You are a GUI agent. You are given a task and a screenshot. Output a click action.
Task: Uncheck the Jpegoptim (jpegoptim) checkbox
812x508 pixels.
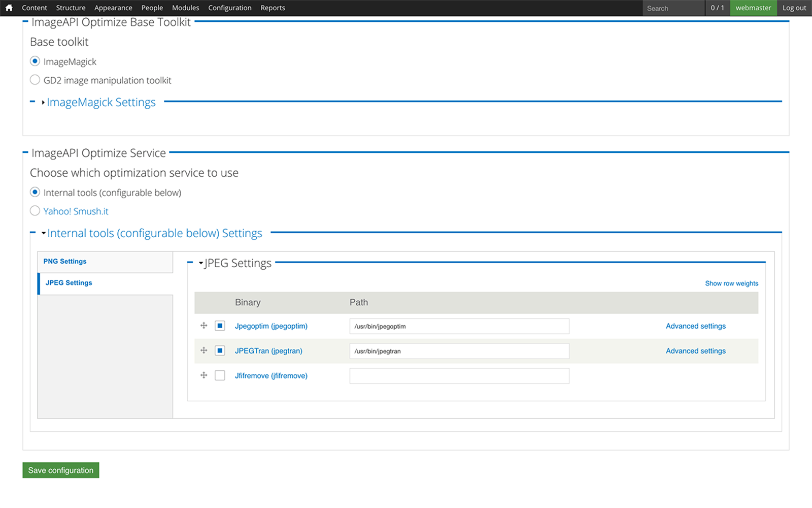pyautogui.click(x=220, y=326)
